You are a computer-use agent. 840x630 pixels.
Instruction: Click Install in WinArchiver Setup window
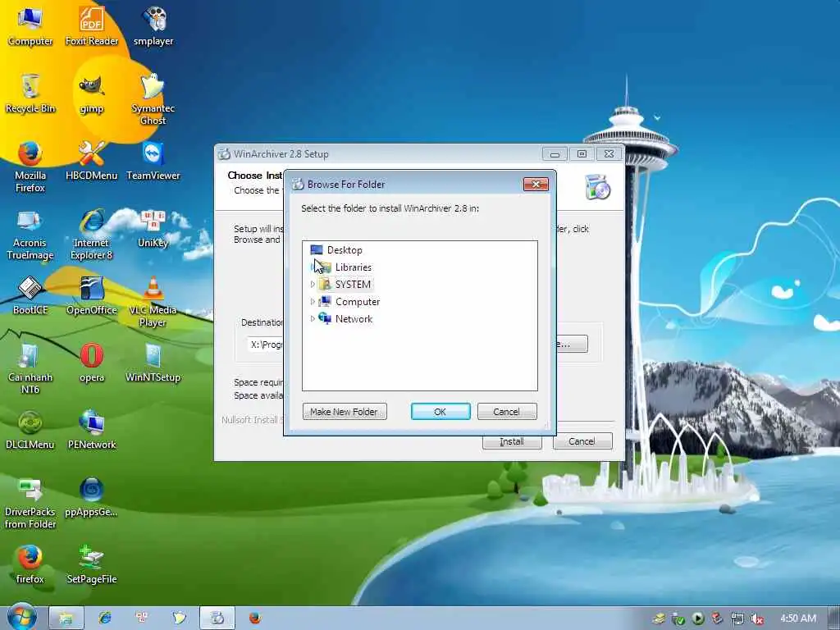(x=512, y=441)
